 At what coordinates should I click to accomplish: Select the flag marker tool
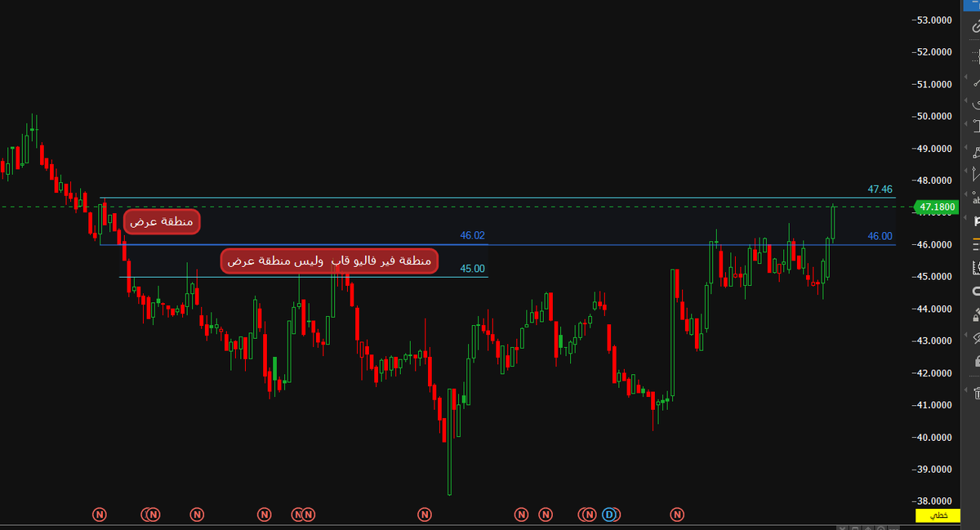click(977, 220)
